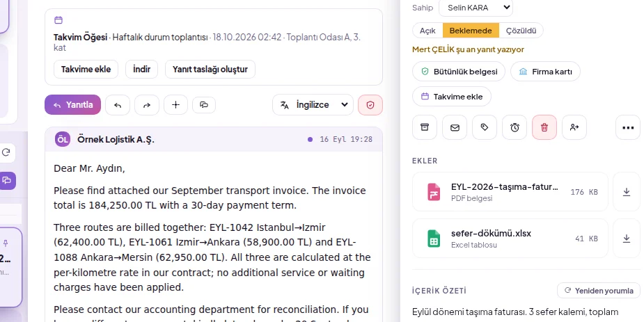Click the pin icon in left sidebar card
The height and width of the screenshot is (322, 644).
tap(6, 243)
